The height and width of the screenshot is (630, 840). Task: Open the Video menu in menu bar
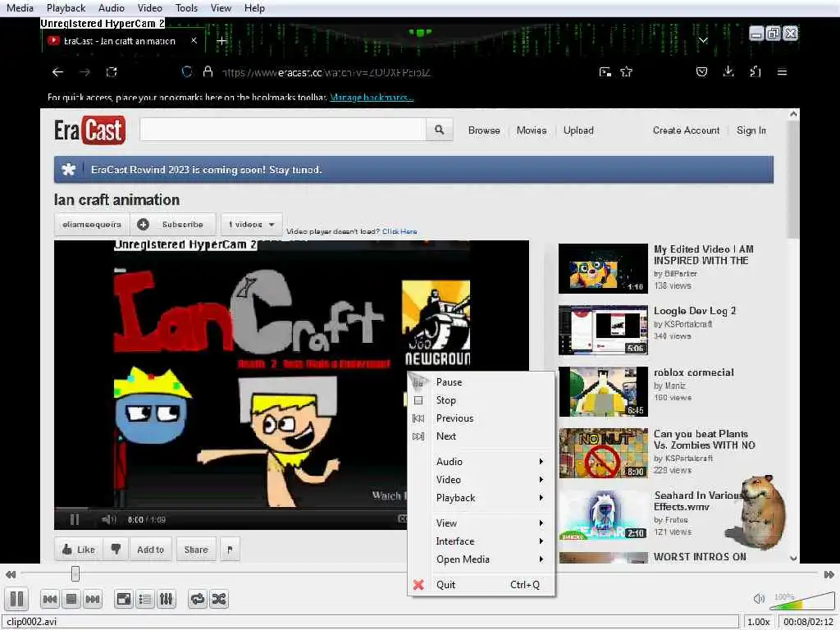[150, 8]
